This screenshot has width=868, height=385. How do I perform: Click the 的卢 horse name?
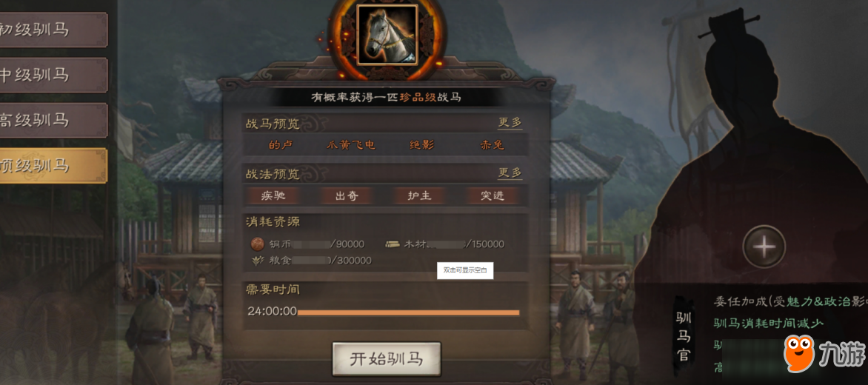click(x=279, y=145)
